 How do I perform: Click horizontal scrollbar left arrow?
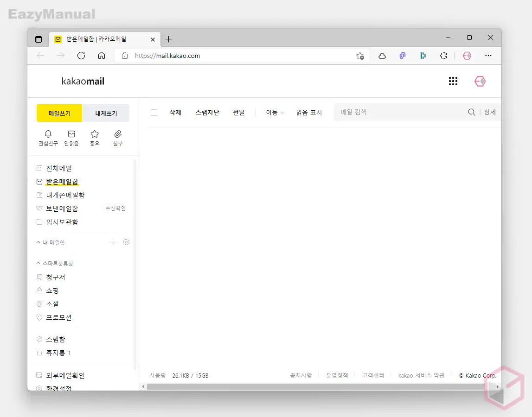coord(143,387)
